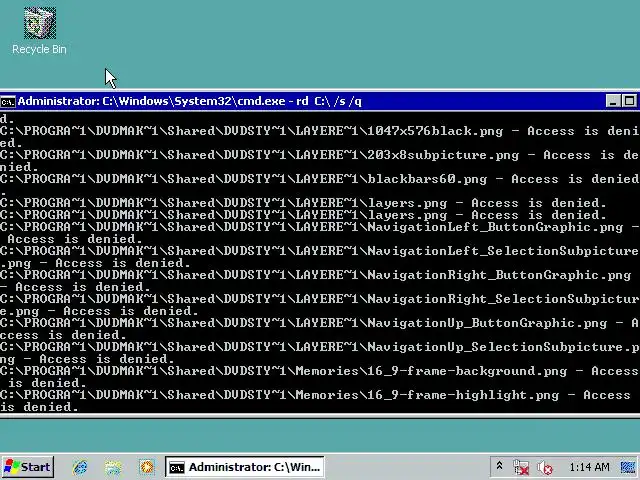Click the NavigationUp_ButtonGraphic.png output line

coord(320,323)
